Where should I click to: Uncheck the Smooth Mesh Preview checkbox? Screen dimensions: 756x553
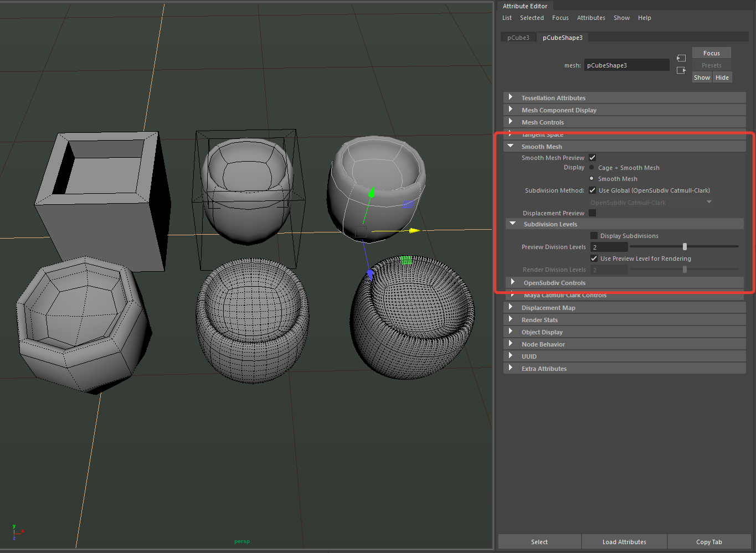tap(592, 158)
